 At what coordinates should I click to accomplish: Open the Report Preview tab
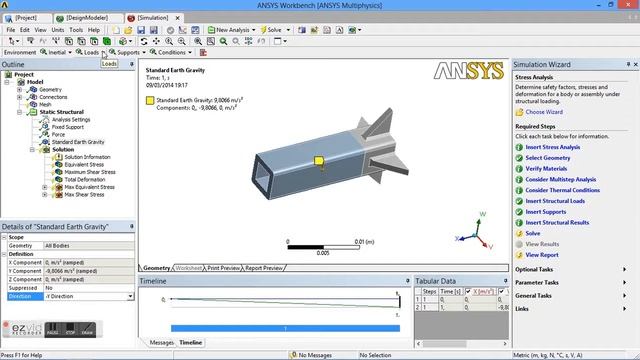tap(264, 268)
